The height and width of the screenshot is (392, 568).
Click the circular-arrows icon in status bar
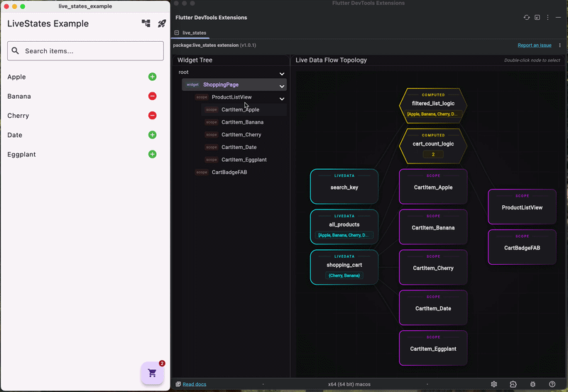513,384
